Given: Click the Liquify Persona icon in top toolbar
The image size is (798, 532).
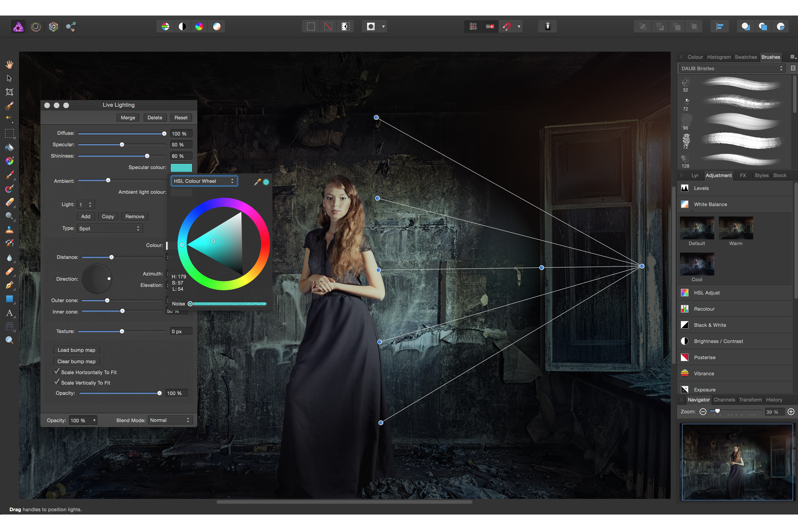Looking at the screenshot, I should pos(36,26).
